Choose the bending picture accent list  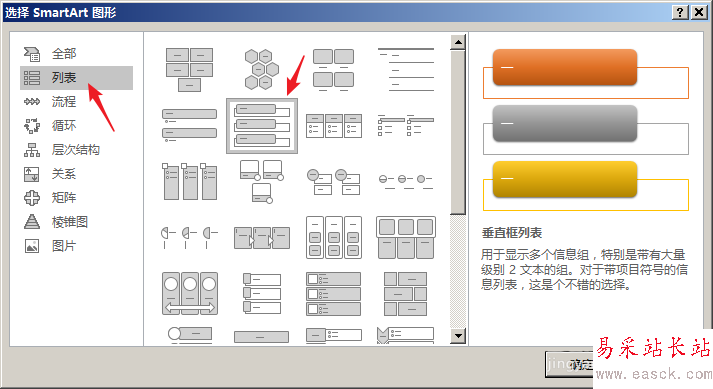(262, 182)
